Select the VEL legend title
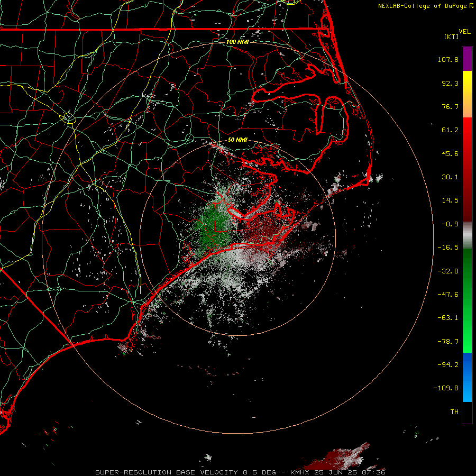476x476 pixels. pyautogui.click(x=464, y=32)
